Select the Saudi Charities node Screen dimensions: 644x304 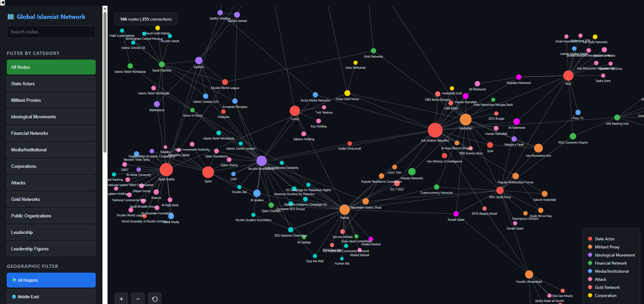click(162, 64)
